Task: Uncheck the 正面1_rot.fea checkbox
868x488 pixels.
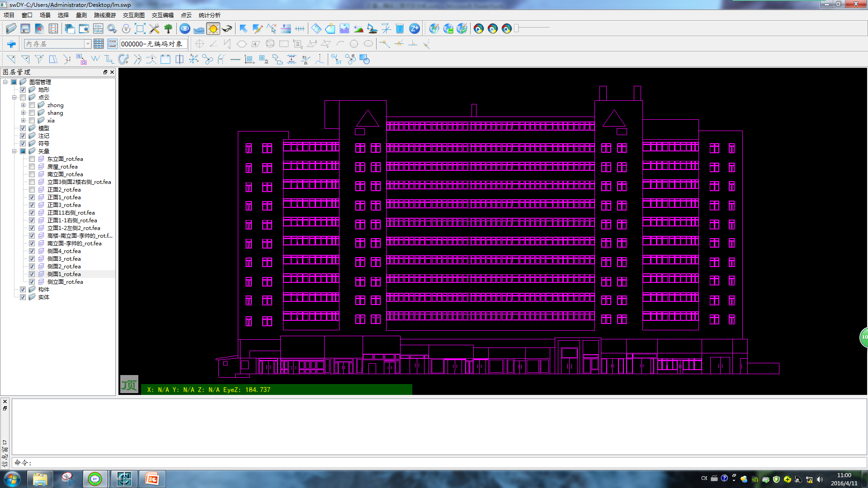Action: tap(32, 197)
